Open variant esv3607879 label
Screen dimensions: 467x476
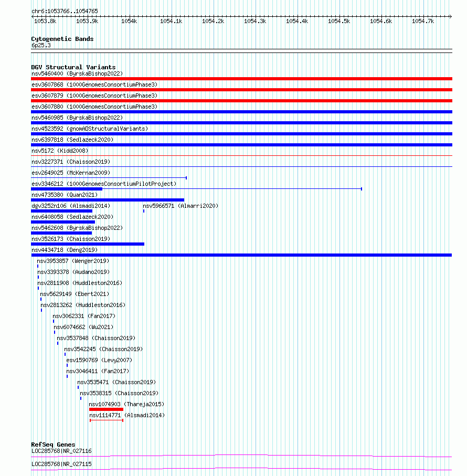(x=94, y=96)
